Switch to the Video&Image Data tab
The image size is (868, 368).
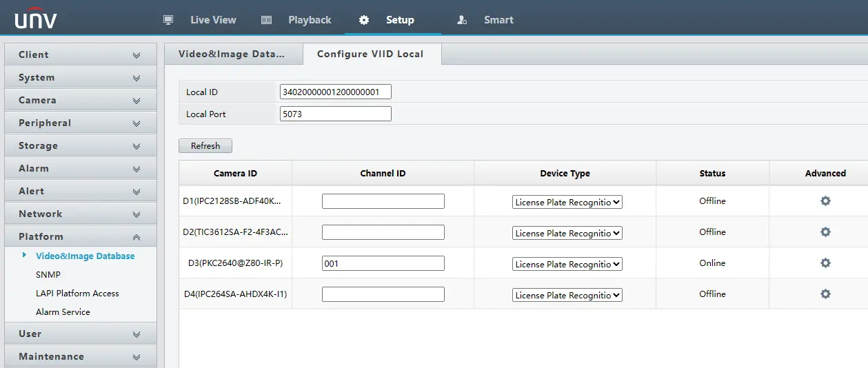(232, 54)
